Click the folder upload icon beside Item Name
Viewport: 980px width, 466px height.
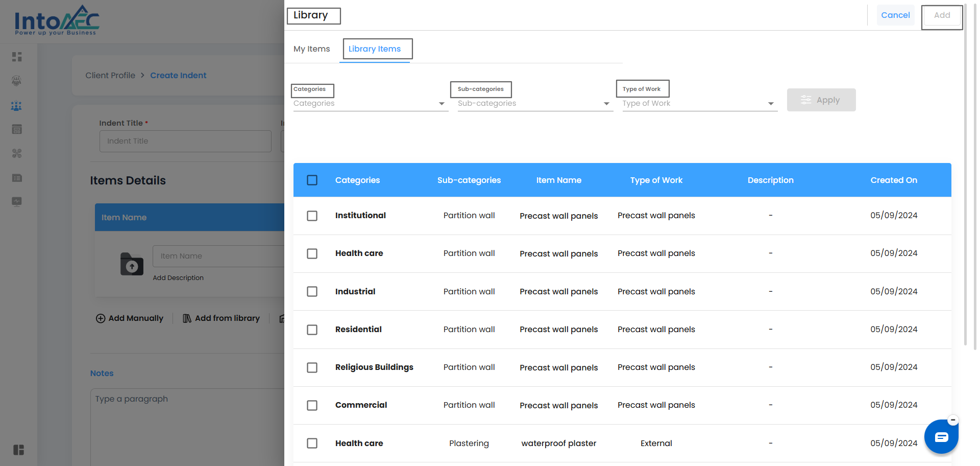pos(132,264)
